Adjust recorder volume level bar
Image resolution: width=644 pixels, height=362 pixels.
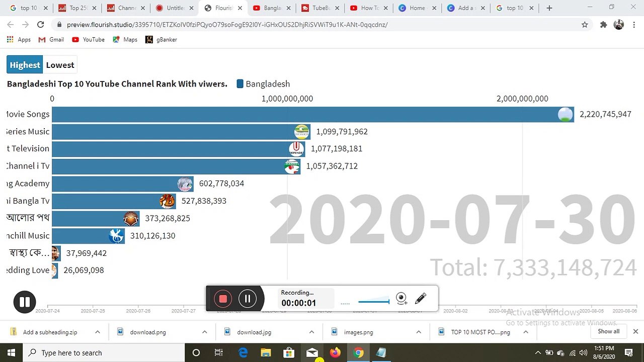pos(374,302)
